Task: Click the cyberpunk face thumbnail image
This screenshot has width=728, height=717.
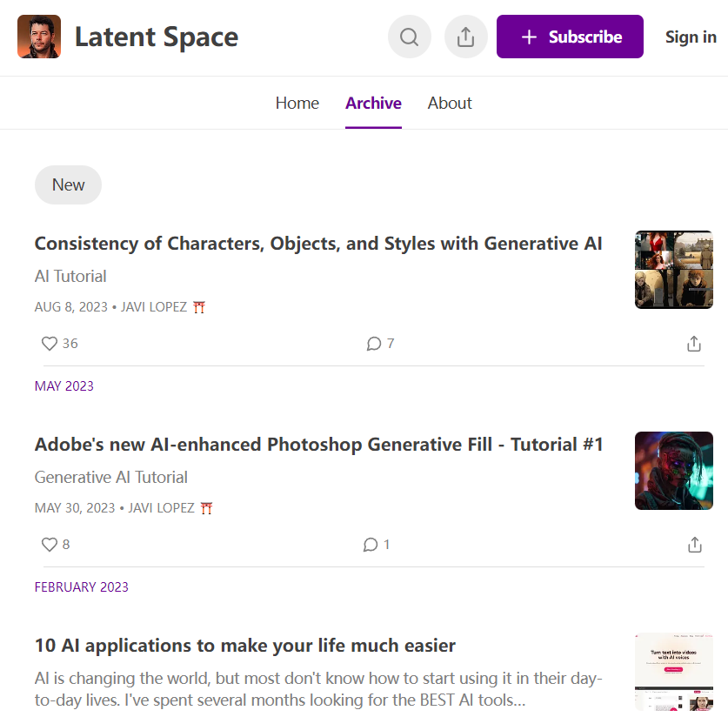Action: click(x=674, y=471)
